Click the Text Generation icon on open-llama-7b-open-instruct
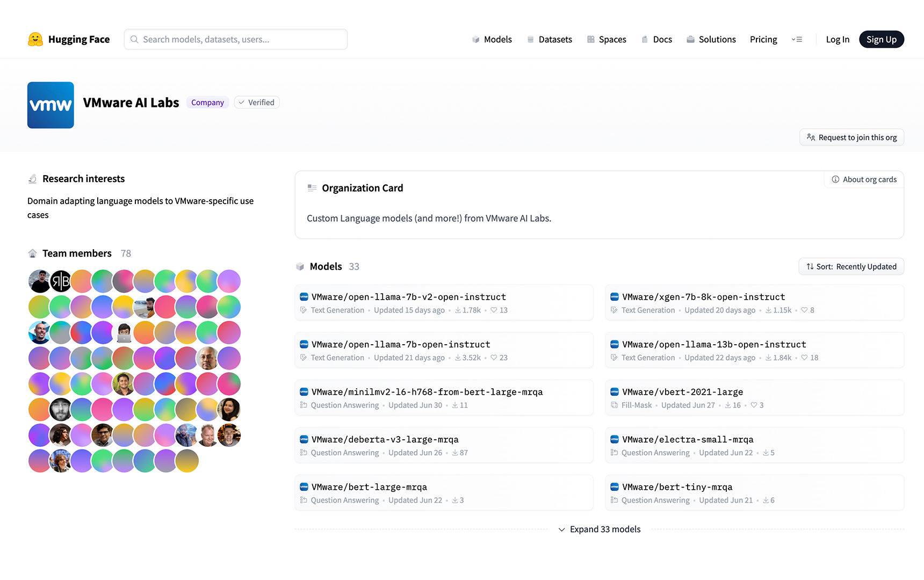Screen dimensions: 924x580 pos(304,358)
